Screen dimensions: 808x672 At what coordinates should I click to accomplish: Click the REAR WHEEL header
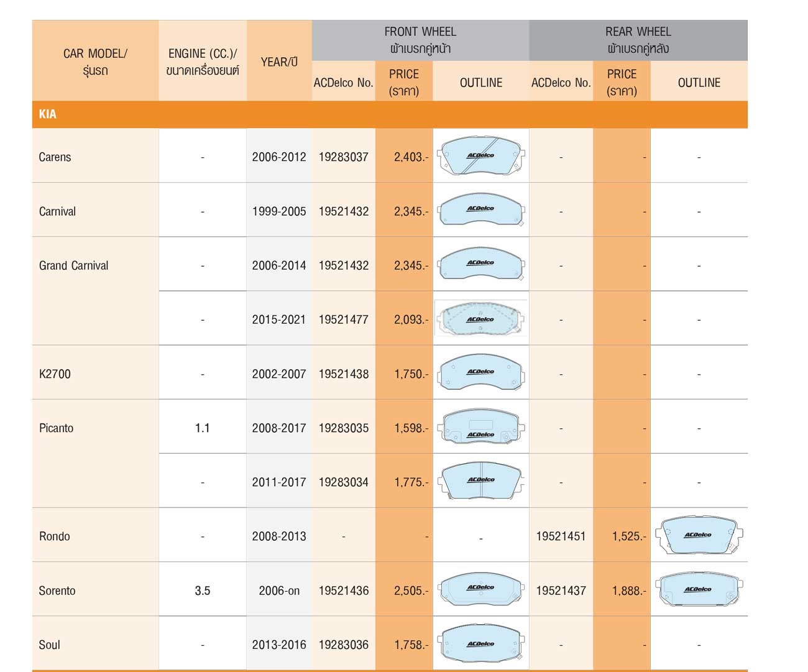(638, 40)
